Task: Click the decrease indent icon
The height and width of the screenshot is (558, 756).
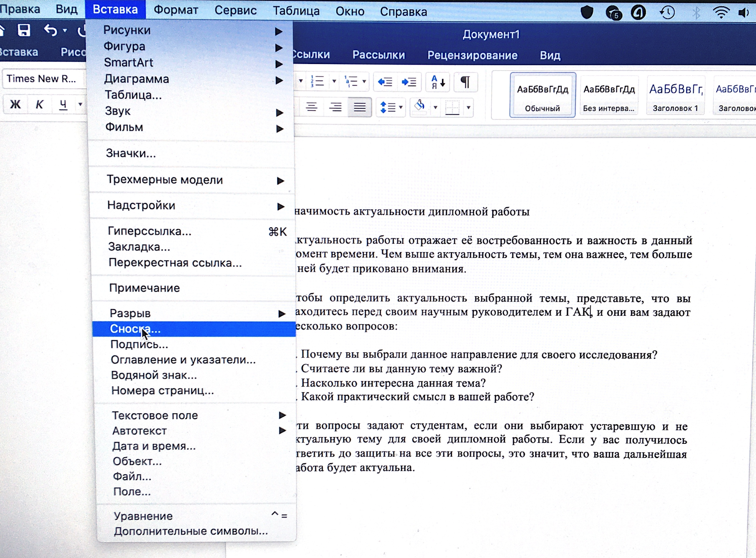Action: coord(385,82)
